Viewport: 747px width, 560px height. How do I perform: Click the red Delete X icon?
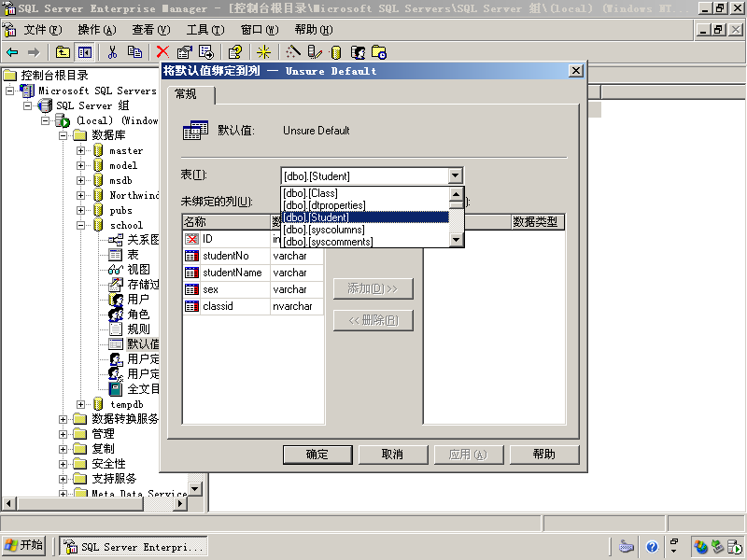162,52
